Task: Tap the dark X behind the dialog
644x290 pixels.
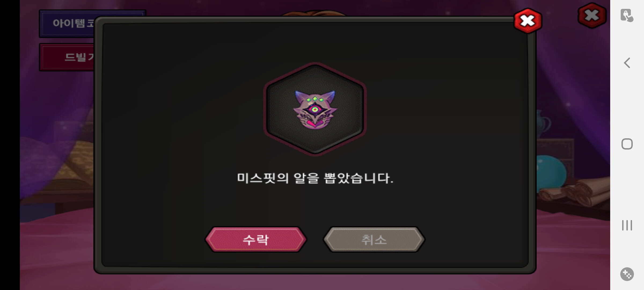Action: click(x=592, y=16)
